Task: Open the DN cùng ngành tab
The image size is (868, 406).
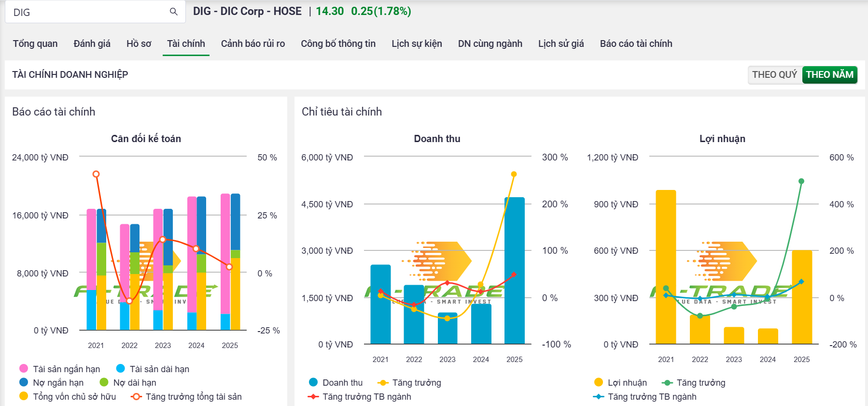Action: [x=490, y=43]
